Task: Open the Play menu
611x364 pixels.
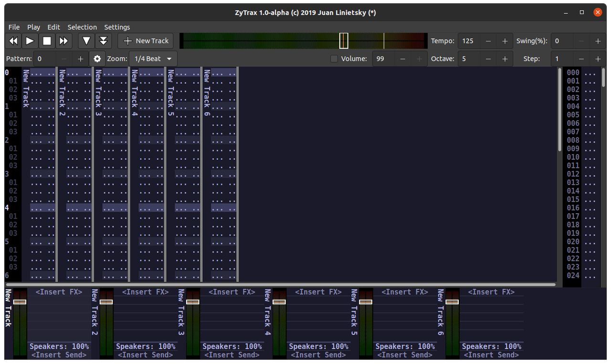Action: tap(33, 27)
